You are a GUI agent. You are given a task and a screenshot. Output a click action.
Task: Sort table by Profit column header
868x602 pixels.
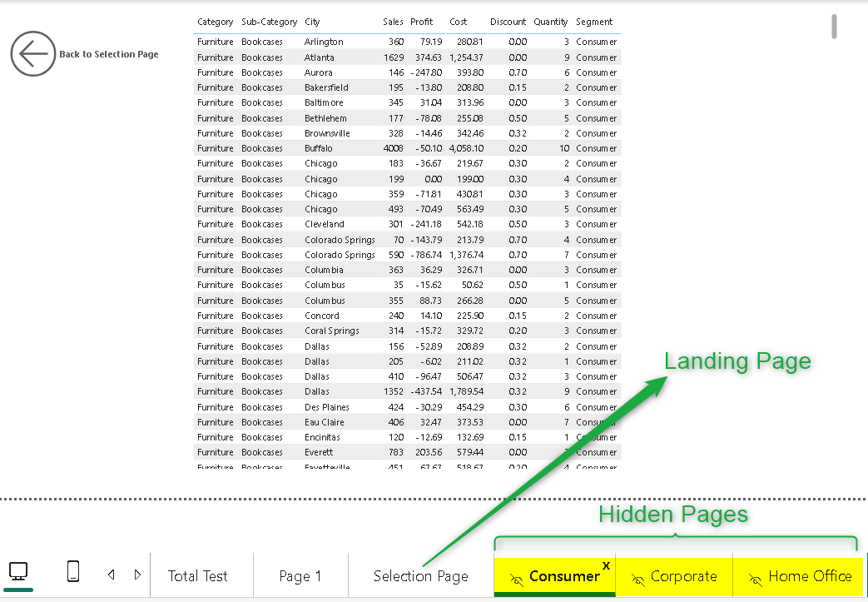point(422,22)
